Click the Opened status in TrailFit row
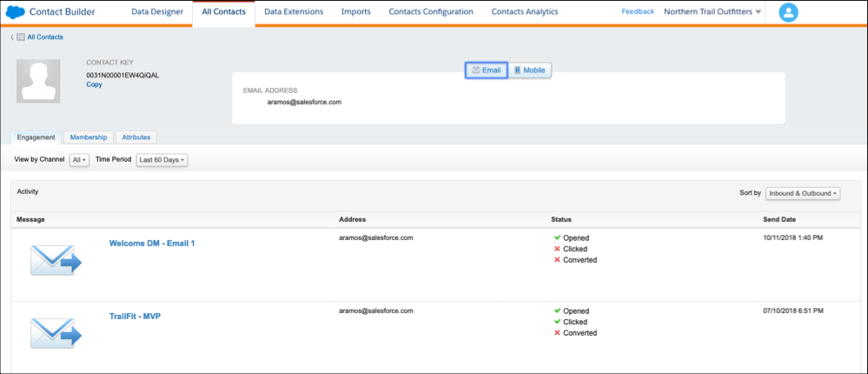This screenshot has width=868, height=374. (x=572, y=311)
